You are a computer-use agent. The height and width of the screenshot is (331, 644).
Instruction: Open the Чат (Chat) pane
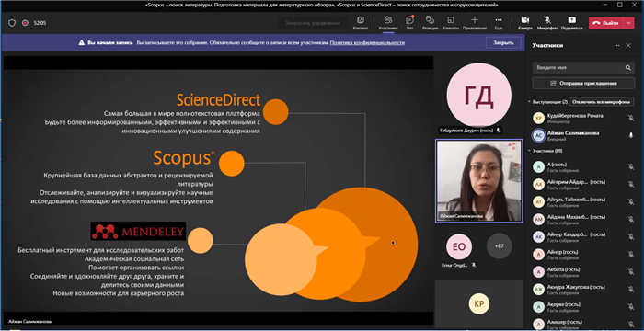click(x=409, y=23)
